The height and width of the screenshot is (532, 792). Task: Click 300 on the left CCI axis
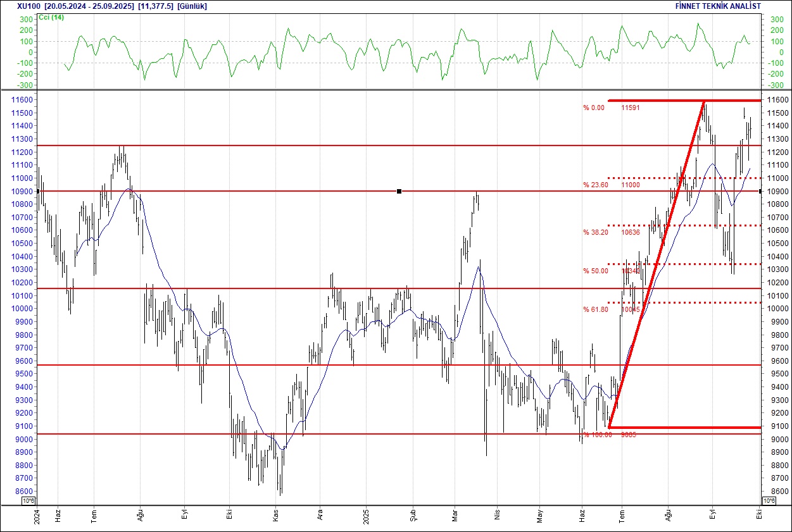(26, 20)
